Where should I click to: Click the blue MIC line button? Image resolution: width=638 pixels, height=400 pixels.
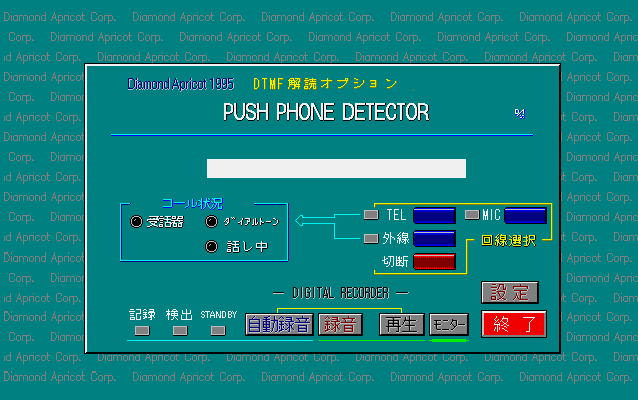tap(525, 215)
